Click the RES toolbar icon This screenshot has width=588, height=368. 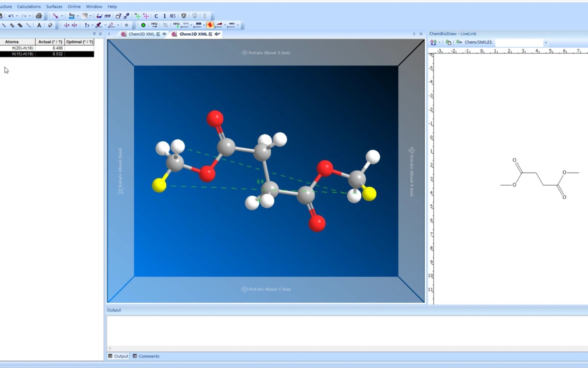pos(173,16)
